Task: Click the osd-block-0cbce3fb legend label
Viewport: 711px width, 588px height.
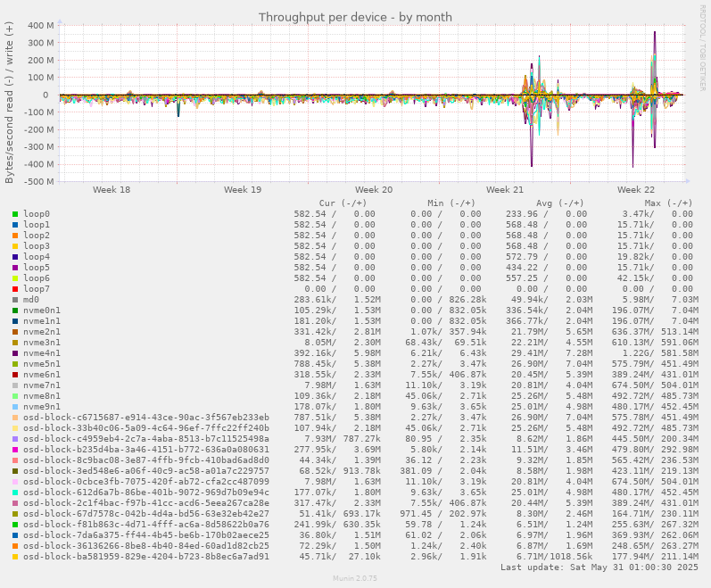Action: (x=146, y=482)
